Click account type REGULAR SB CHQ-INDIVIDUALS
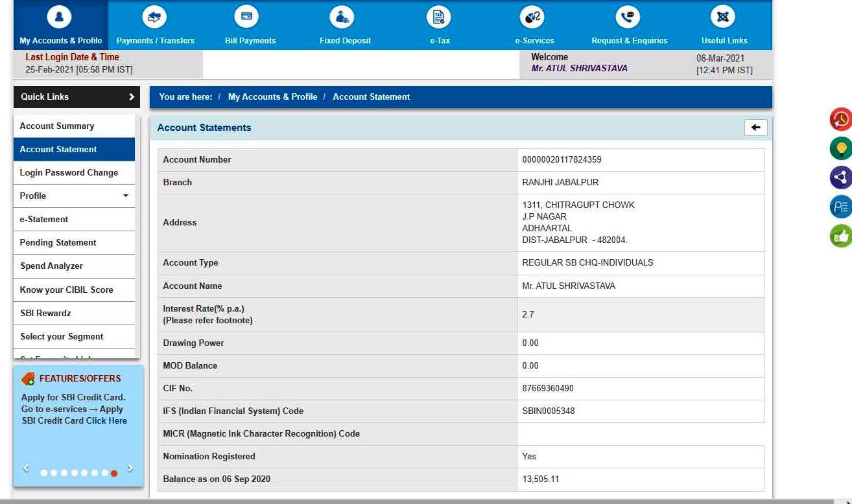 click(587, 262)
